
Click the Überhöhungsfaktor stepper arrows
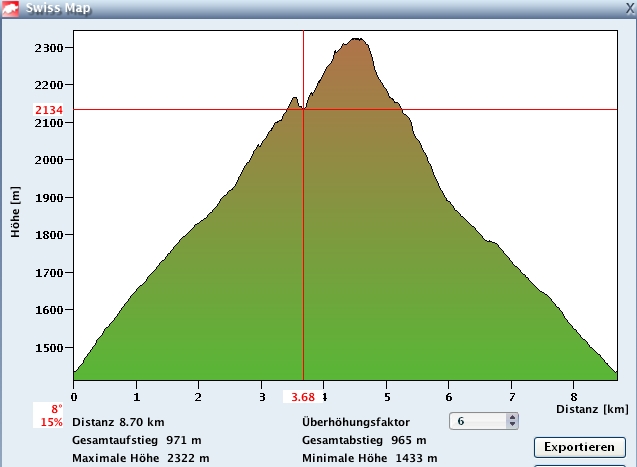pos(513,421)
